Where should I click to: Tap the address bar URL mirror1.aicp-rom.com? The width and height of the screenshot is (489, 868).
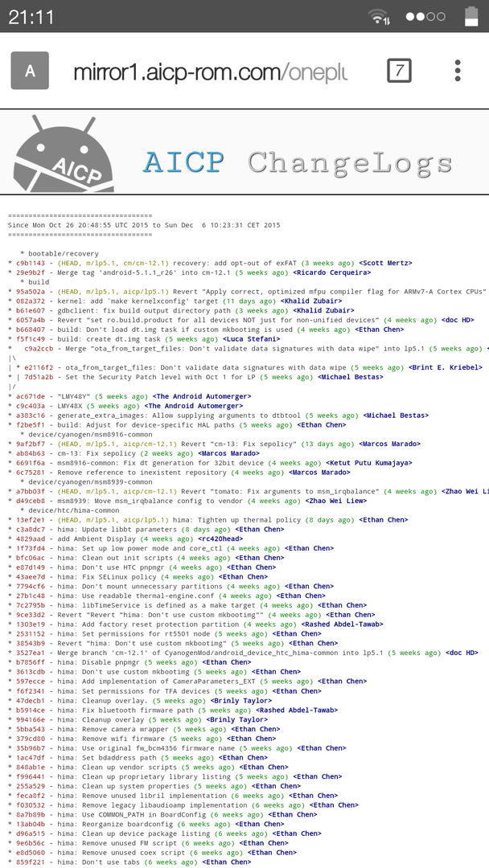pyautogui.click(x=211, y=72)
